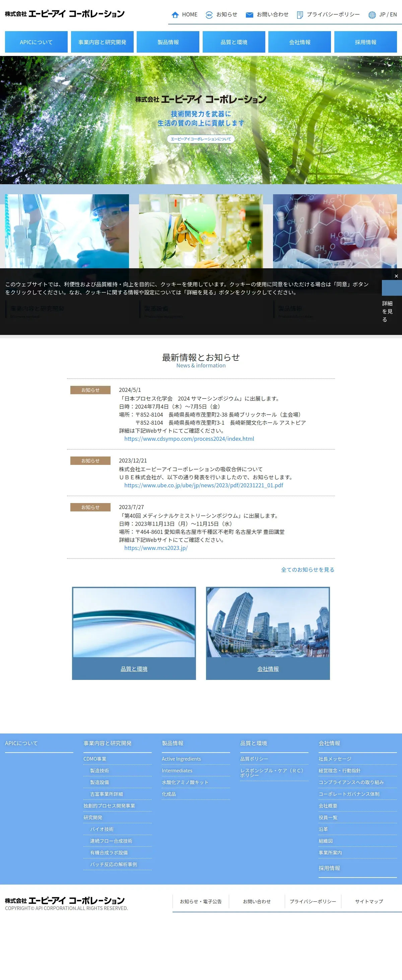The image size is (402, 980).
Task: Open the 製品情報 navigation tab
Action: [x=168, y=42]
